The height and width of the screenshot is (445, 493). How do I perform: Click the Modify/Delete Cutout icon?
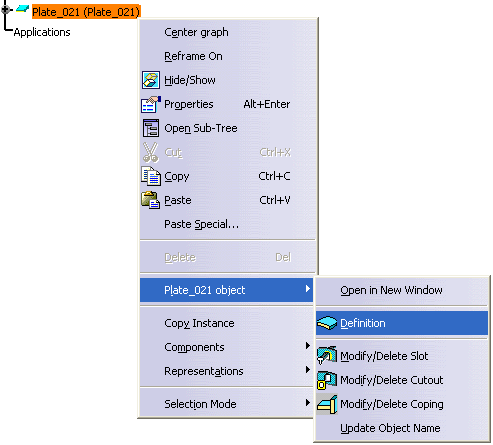[x=327, y=380]
